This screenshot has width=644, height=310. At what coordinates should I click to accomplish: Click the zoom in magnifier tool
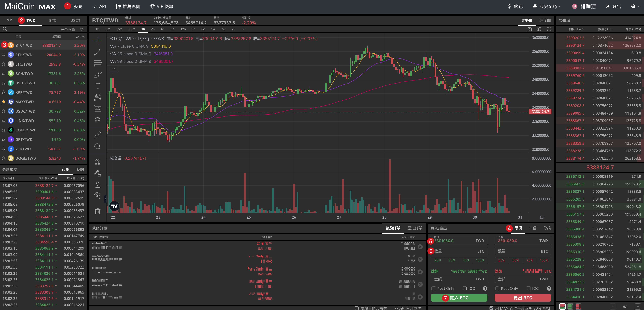coord(98,146)
